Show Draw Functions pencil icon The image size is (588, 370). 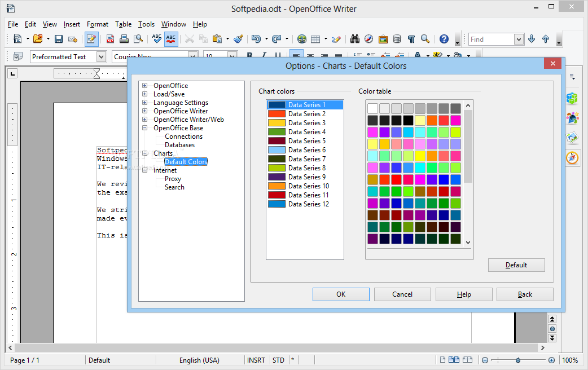[x=336, y=39]
